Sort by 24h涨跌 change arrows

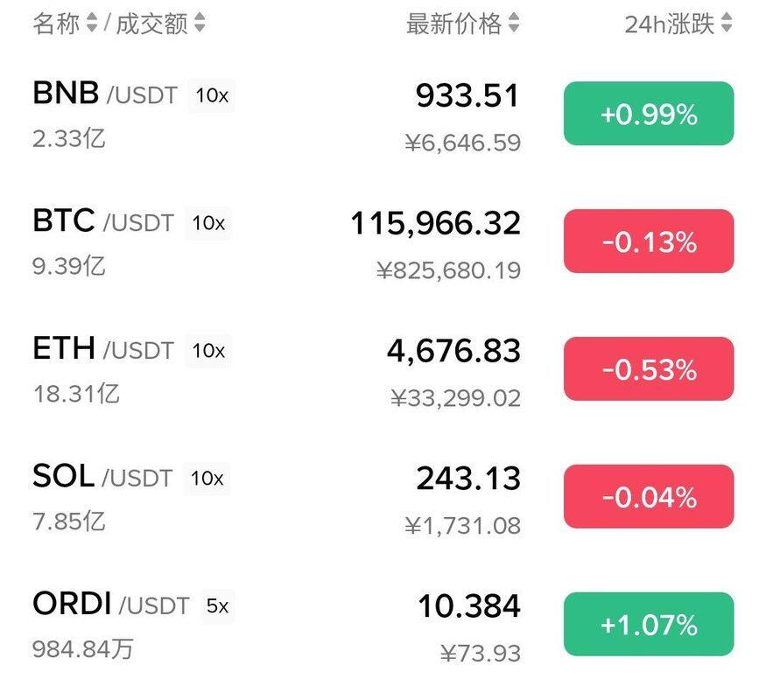(727, 23)
